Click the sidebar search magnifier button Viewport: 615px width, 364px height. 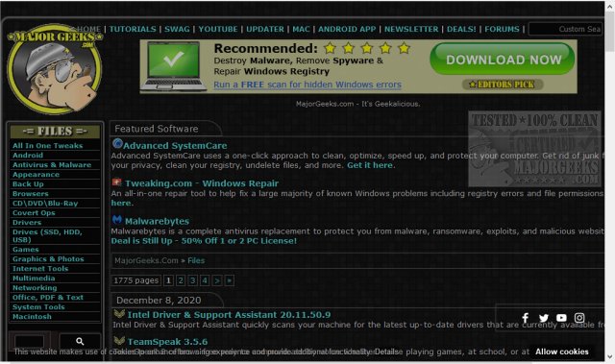coord(80,341)
